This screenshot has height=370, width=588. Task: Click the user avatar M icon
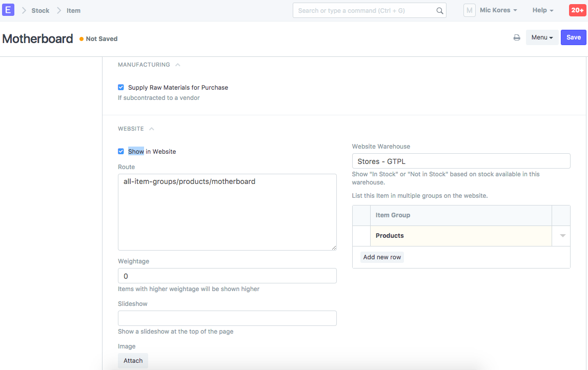tap(469, 10)
